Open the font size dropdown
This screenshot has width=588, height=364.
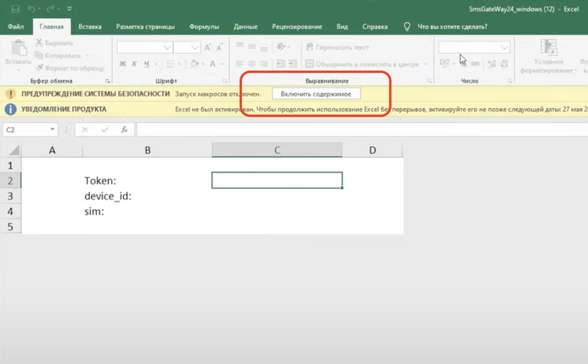coord(195,47)
